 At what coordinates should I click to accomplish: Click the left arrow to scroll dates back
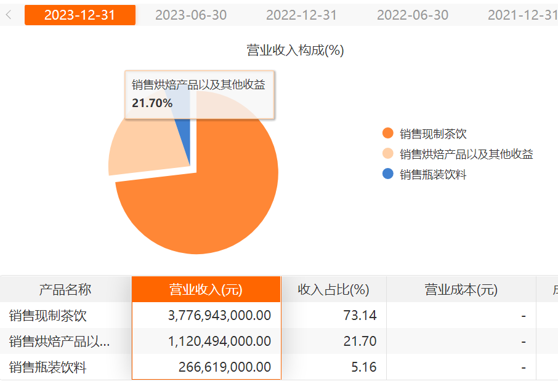9,15
